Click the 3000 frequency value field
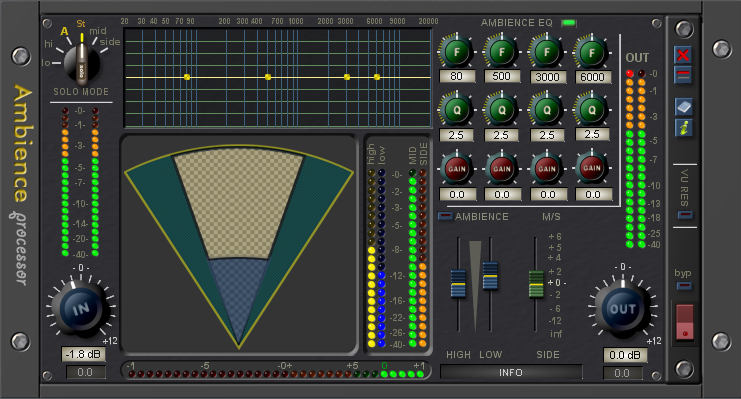The width and height of the screenshot is (741, 399). point(547,77)
